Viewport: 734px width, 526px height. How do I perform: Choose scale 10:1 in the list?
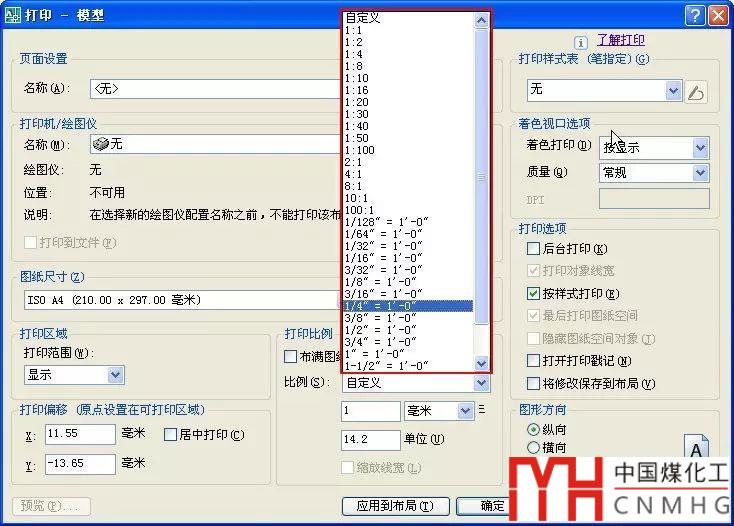pos(408,198)
